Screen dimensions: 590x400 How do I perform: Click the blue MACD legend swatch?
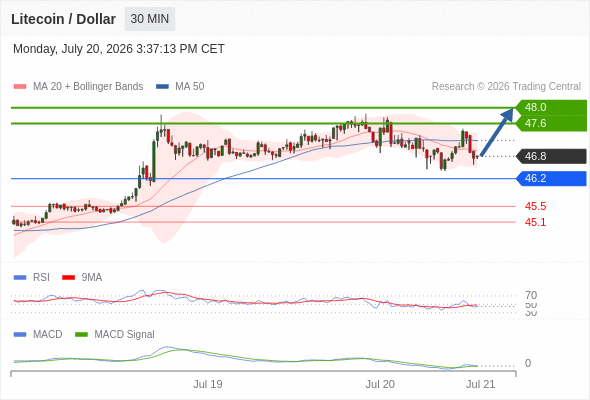pyautogui.click(x=20, y=335)
